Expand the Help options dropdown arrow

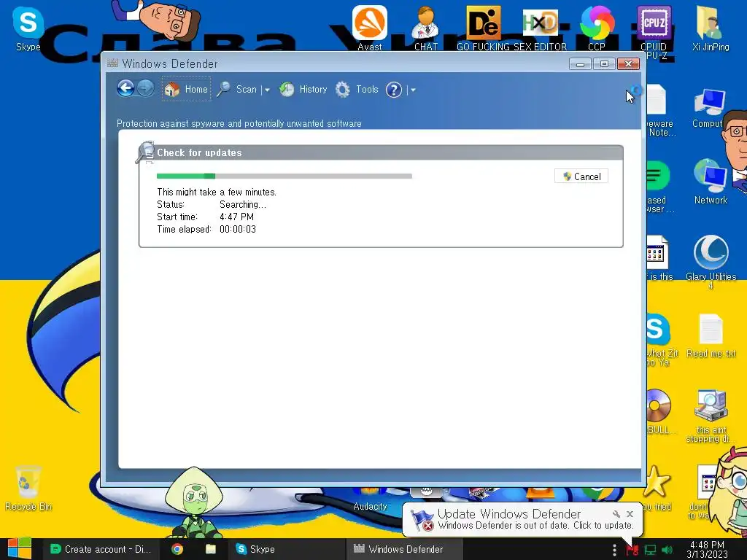click(413, 90)
